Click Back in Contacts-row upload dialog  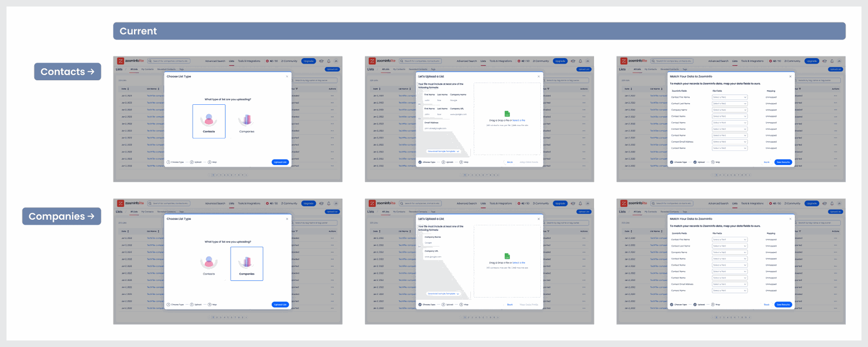[x=510, y=162]
